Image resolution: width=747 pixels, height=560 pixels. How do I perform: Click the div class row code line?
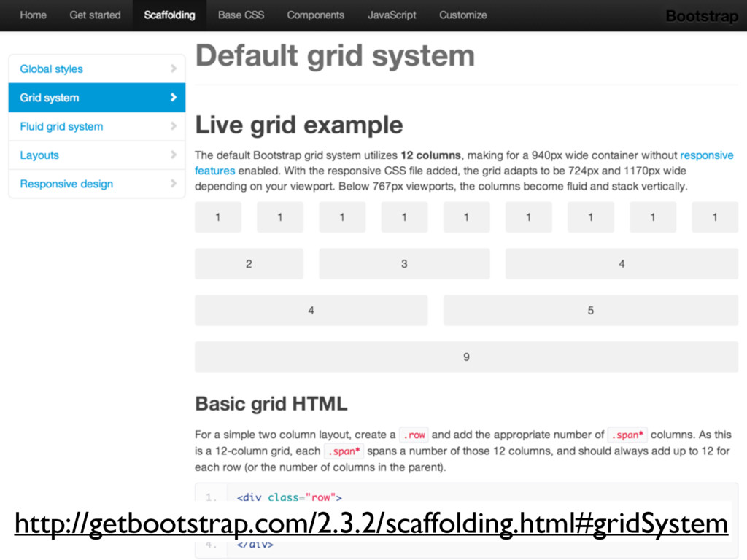tap(289, 497)
